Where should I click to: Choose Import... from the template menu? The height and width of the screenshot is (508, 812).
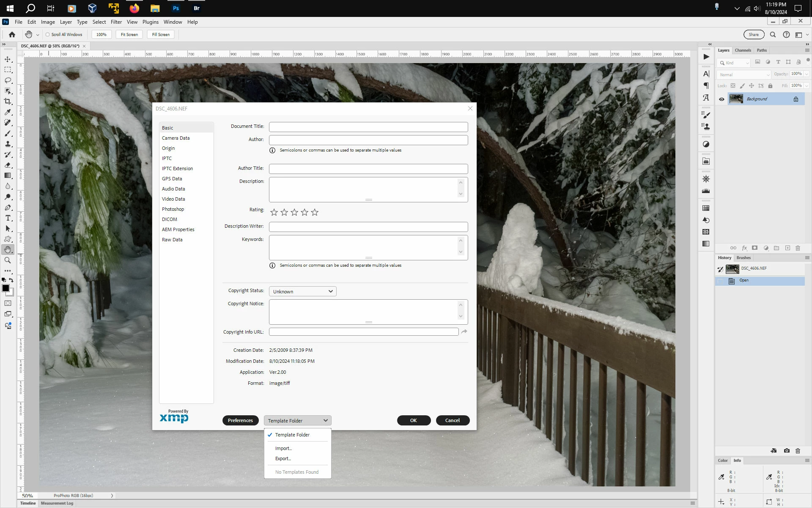point(283,448)
